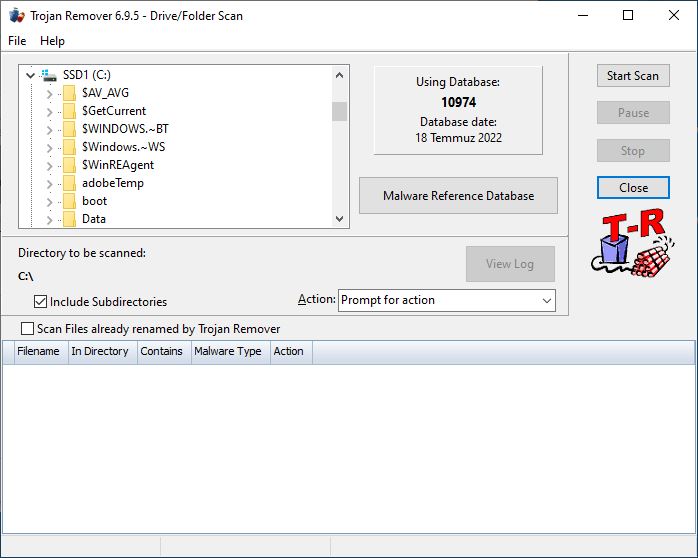Click the Start Scan button
Viewport: 698px width, 558px height.
[633, 76]
